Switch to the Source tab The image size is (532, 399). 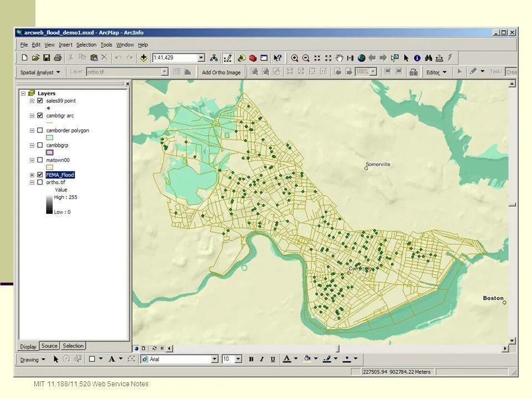coord(49,346)
